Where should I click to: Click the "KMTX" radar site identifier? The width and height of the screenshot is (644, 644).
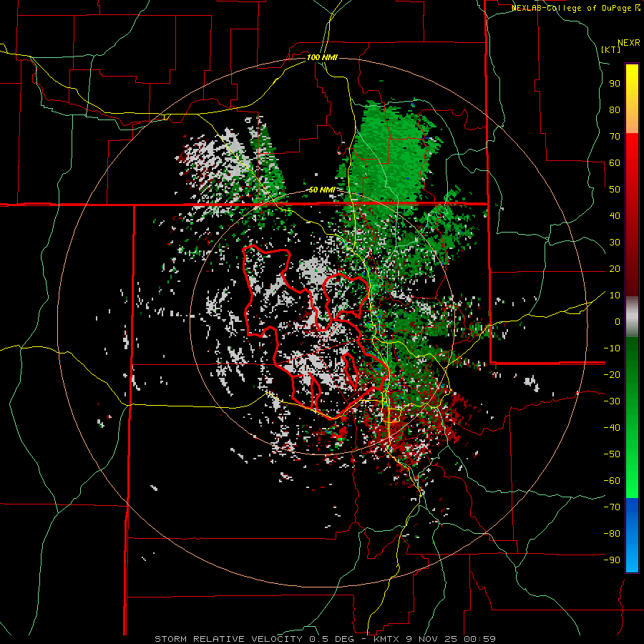pyautogui.click(x=386, y=639)
